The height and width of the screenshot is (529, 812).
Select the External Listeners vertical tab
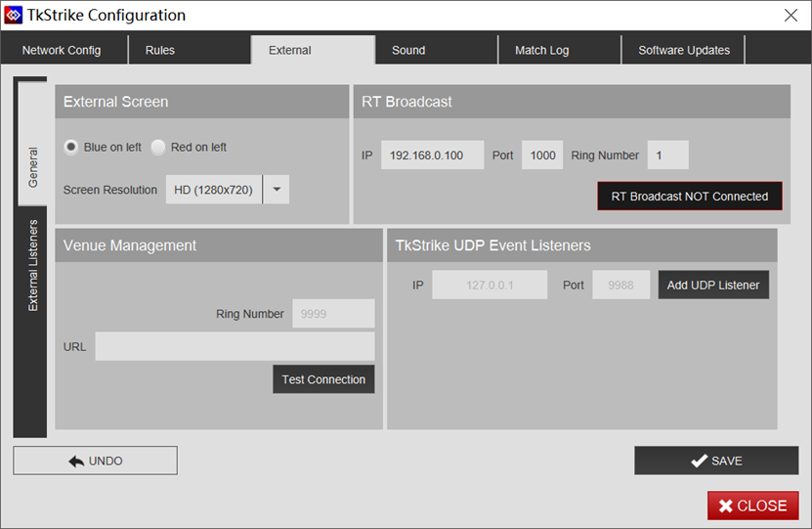tap(32, 266)
